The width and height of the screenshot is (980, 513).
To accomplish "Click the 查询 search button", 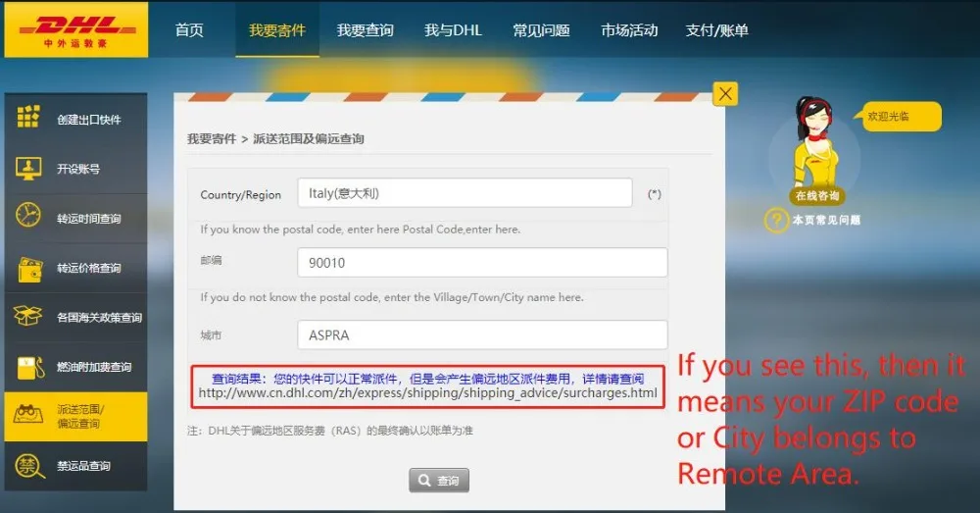I will (x=439, y=481).
